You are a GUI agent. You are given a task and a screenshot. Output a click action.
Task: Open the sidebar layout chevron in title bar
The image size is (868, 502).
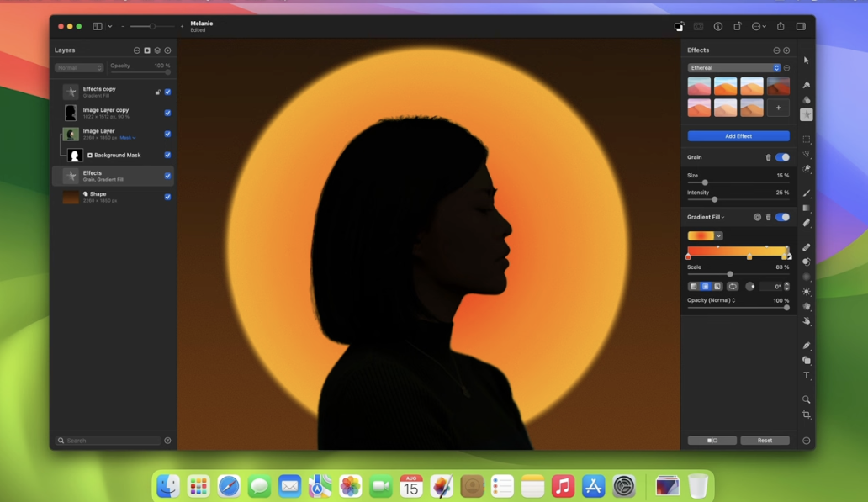[110, 27]
